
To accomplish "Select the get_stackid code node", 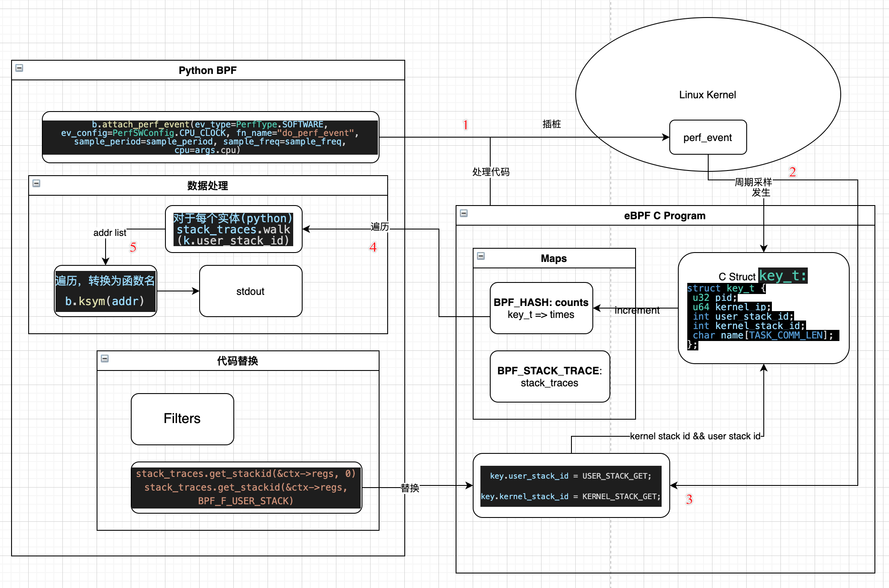I will coord(247,488).
